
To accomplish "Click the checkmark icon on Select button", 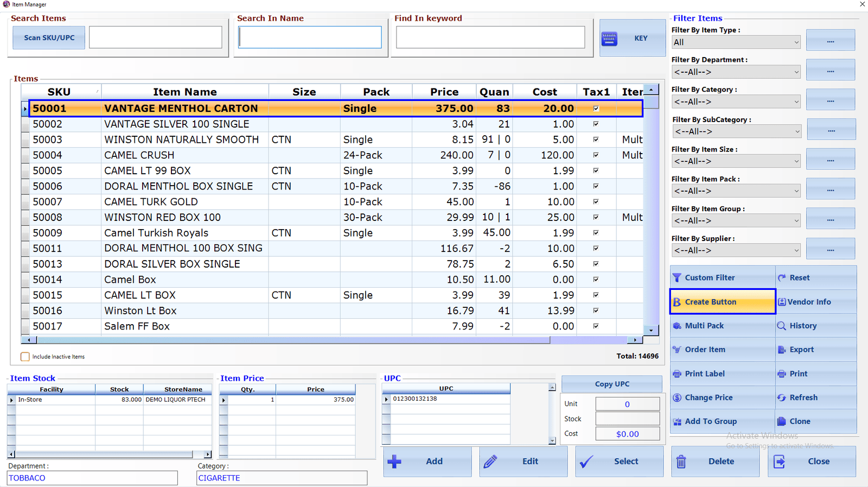I will point(586,462).
